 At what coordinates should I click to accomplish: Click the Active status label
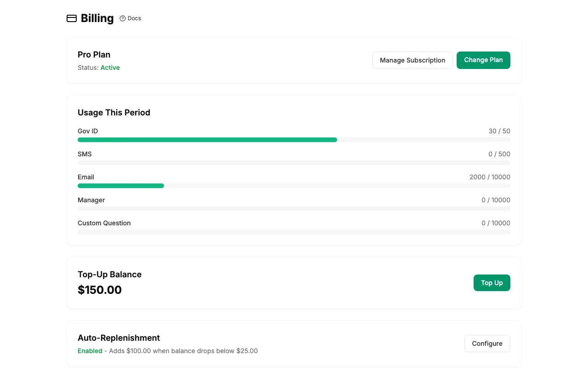(110, 68)
